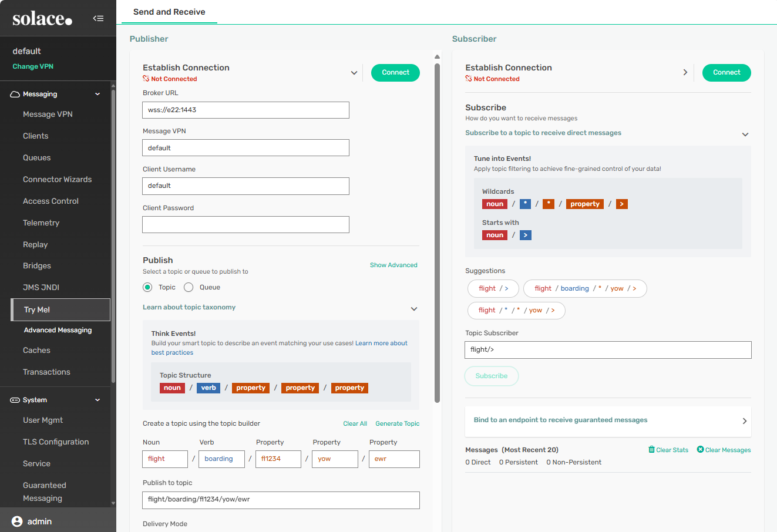Click the Broker URL input field
The image size is (777, 532).
tap(245, 110)
